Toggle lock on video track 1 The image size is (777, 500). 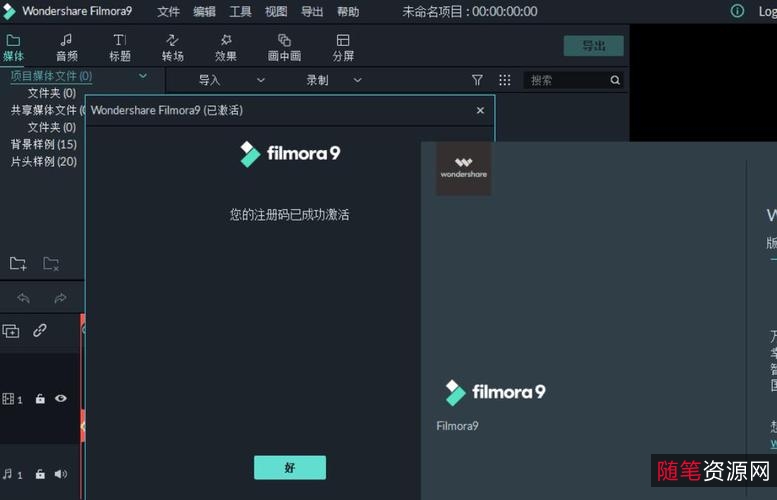pos(40,399)
